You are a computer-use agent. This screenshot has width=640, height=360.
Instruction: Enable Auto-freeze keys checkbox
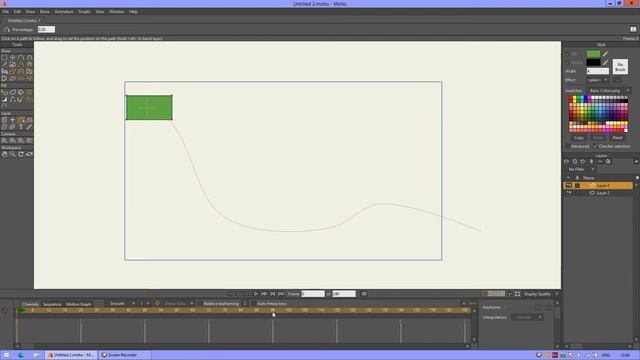tap(253, 304)
